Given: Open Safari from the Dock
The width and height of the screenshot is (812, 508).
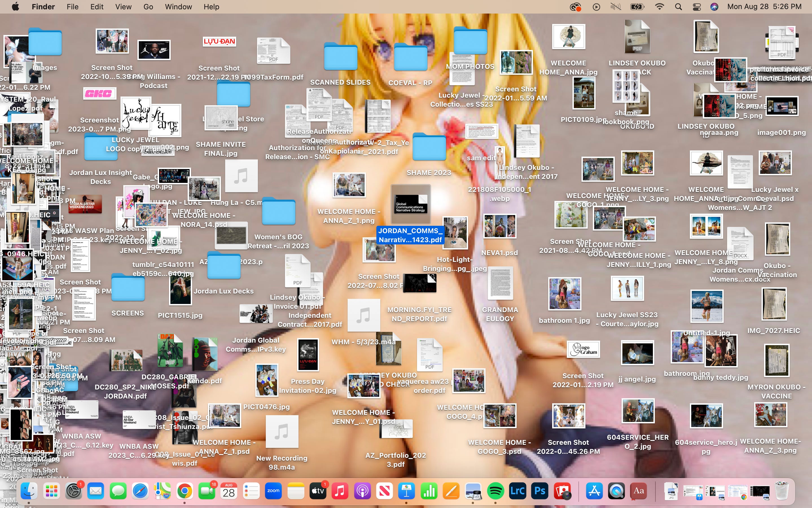Looking at the screenshot, I should pyautogui.click(x=141, y=491).
